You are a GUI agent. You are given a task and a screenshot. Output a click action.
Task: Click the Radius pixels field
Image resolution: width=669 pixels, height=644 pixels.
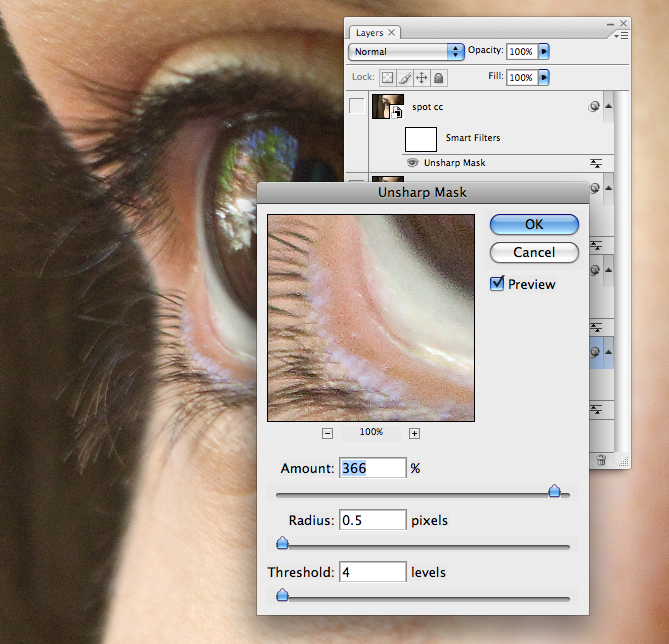pyautogui.click(x=372, y=520)
